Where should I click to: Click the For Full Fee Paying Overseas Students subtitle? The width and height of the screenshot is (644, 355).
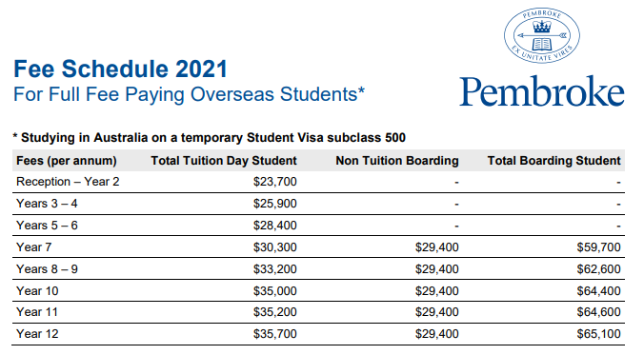tap(189, 94)
